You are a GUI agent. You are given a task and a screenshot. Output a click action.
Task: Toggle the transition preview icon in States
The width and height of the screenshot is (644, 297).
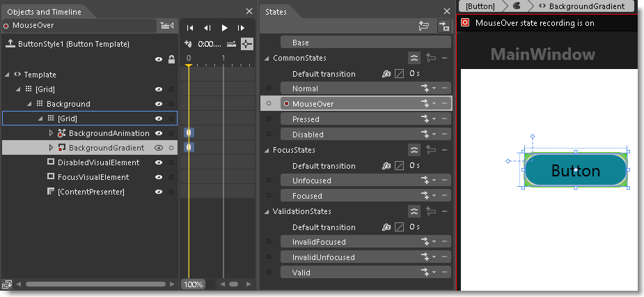pos(443,26)
